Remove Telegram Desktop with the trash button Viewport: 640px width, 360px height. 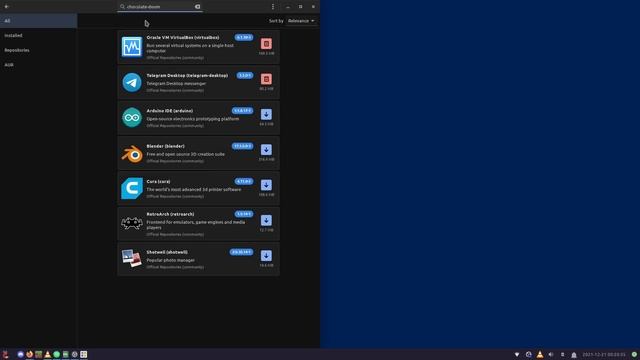266,79
